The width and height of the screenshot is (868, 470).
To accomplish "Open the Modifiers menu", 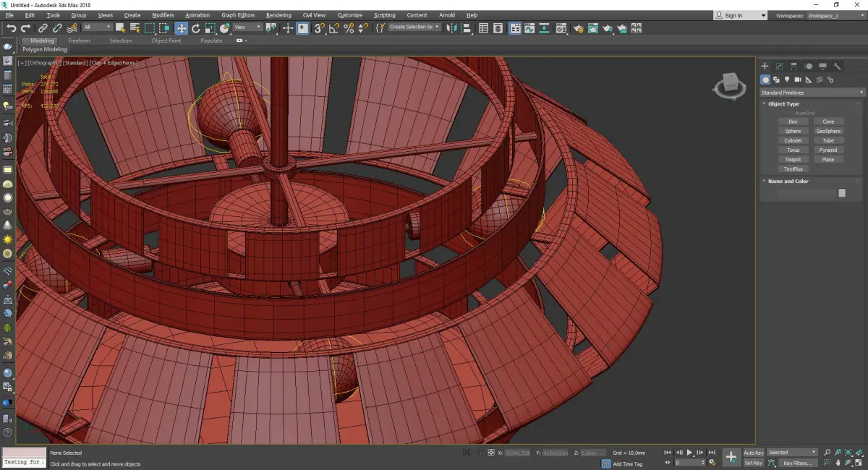I will click(x=163, y=15).
